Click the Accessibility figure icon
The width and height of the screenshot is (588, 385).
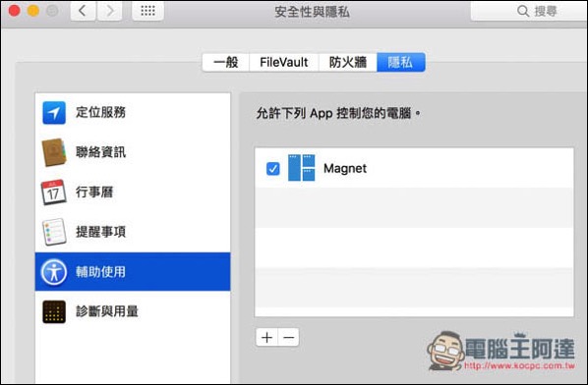(54, 272)
